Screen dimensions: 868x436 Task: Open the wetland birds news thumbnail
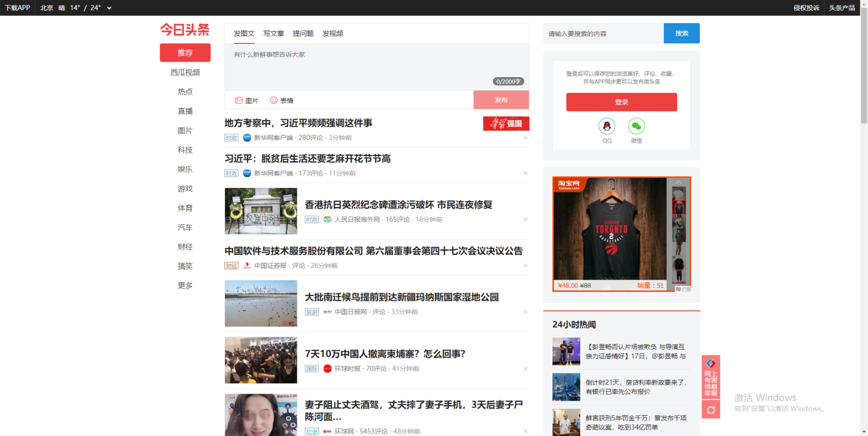(x=261, y=304)
